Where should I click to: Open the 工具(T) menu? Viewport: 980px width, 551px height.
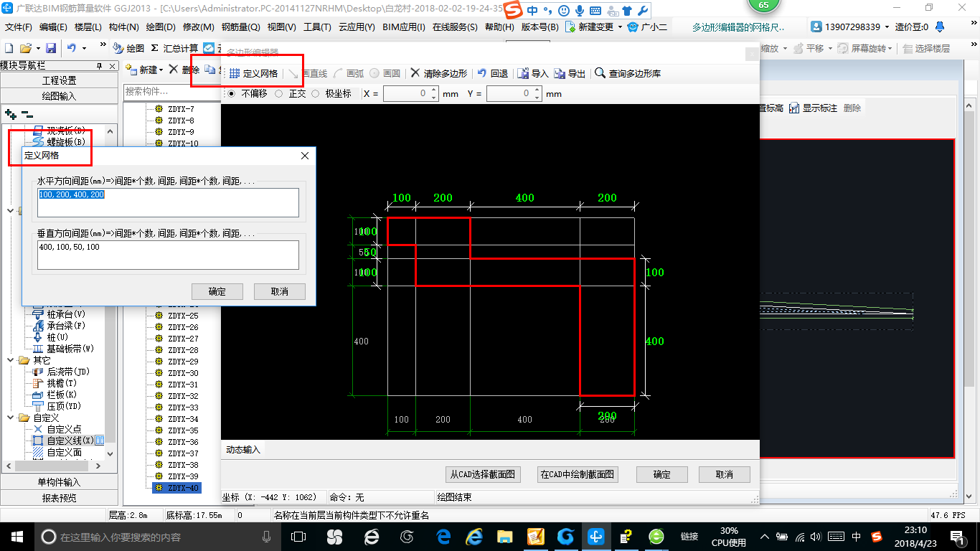(317, 27)
